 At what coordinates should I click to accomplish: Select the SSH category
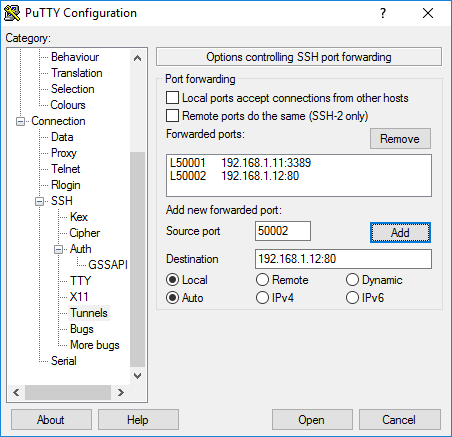click(x=62, y=201)
